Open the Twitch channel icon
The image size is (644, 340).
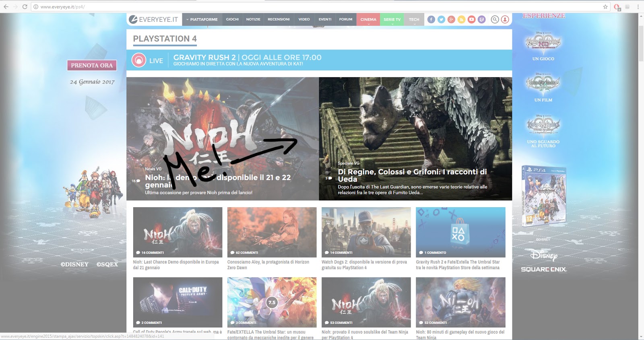(481, 19)
